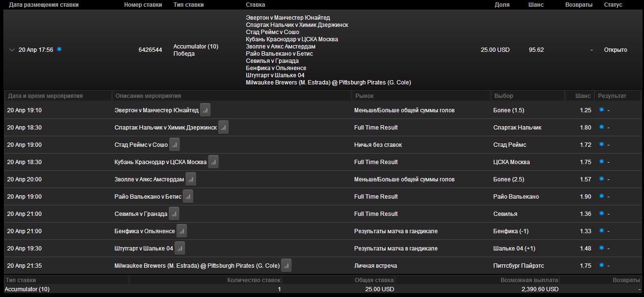This screenshot has height=297, width=644.
Task: Click result status dot in Эвертон row
Action: (x=601, y=110)
